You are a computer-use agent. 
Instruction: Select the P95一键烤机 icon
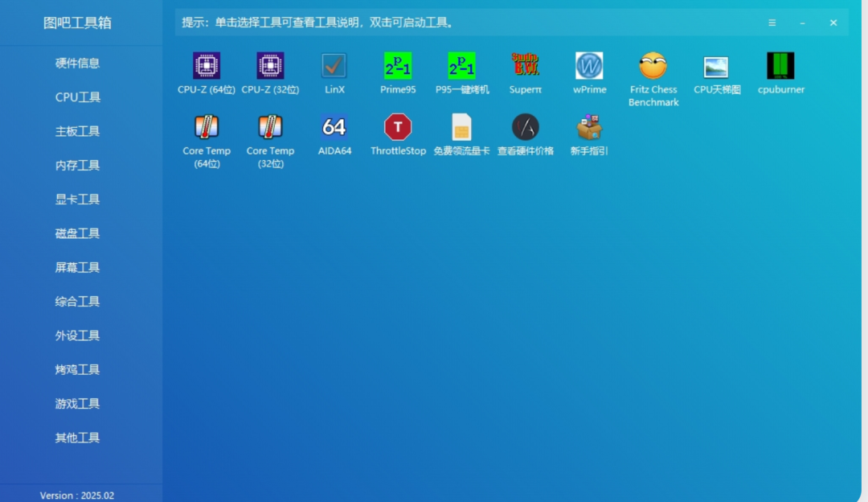click(461, 66)
